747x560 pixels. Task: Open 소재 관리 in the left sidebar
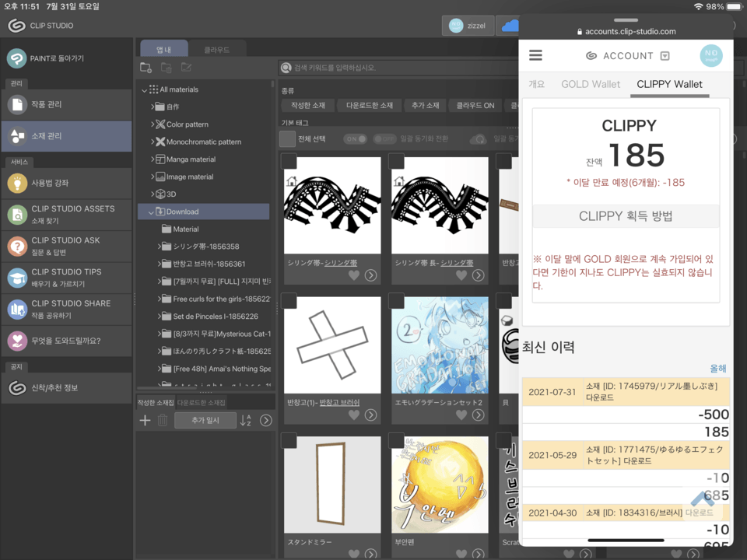coord(66,136)
